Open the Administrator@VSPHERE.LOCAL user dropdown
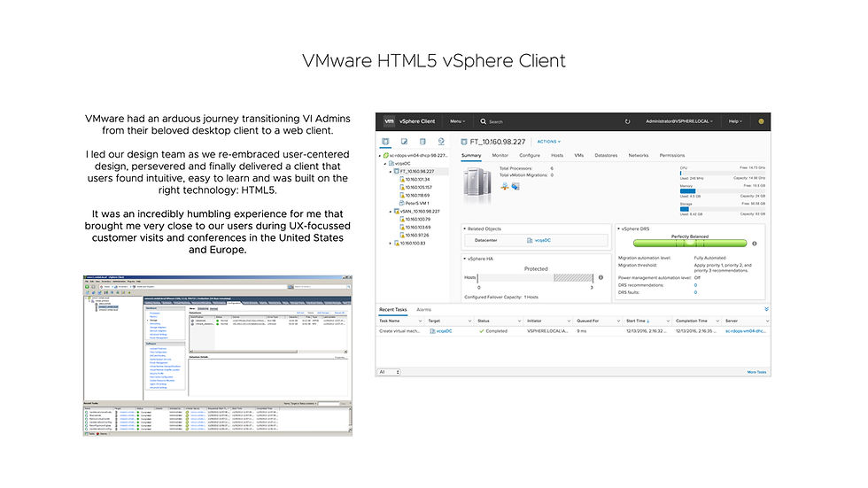Screen dimensions: 868x488 pyautogui.click(x=679, y=121)
